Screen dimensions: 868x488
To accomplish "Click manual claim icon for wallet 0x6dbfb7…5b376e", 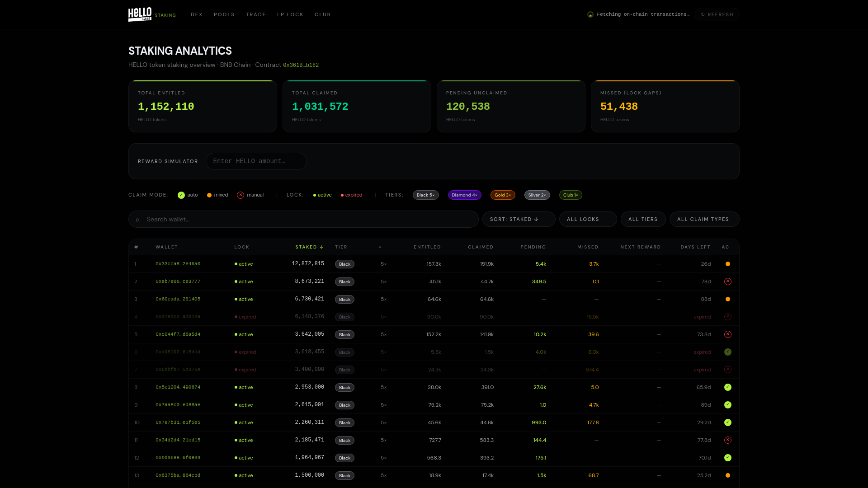I will pyautogui.click(x=728, y=370).
